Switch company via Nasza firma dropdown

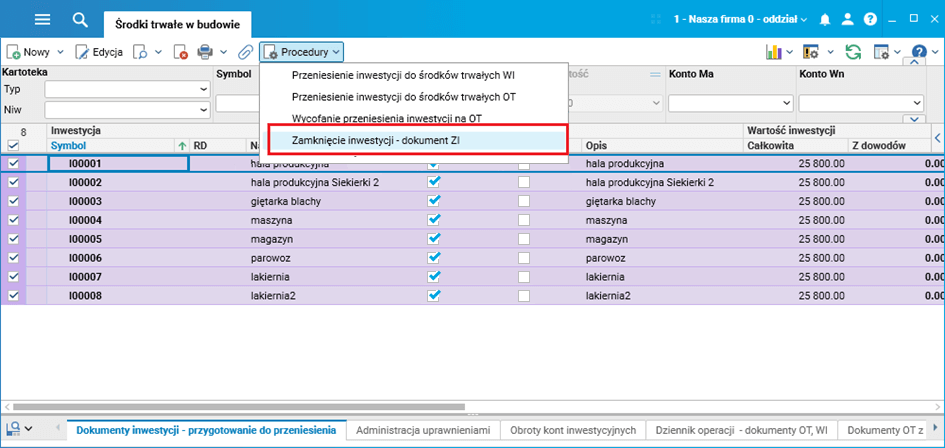740,19
